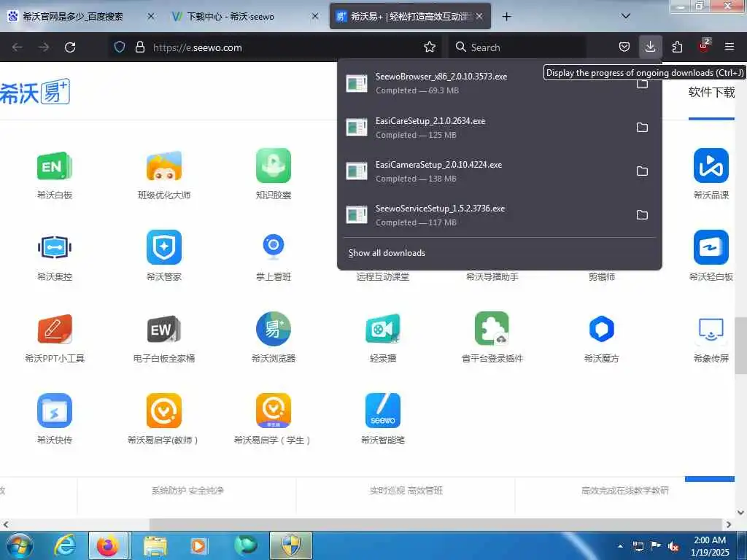The width and height of the screenshot is (747, 560).
Task: Open the 希沃白板 EN app icon
Action: pyautogui.click(x=54, y=166)
